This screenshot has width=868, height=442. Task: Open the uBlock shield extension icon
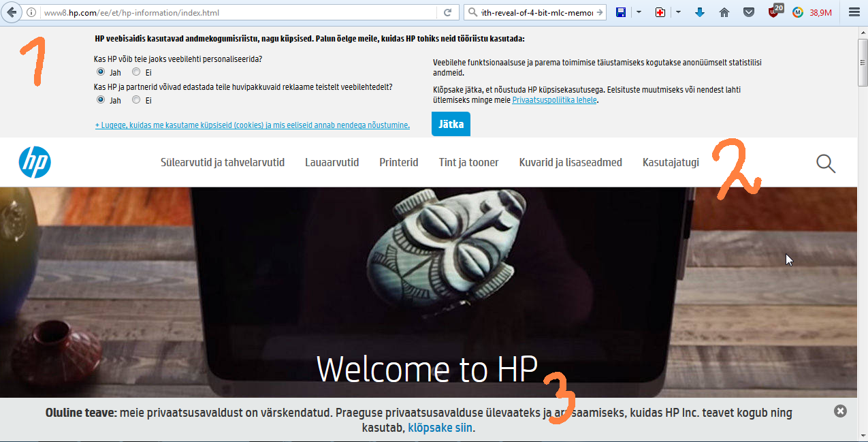point(774,12)
